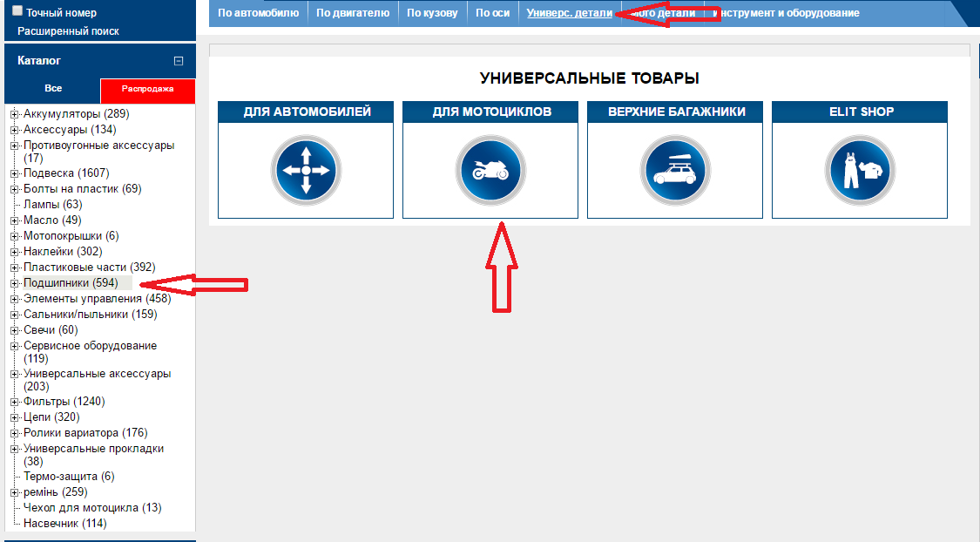Click the four-arrow icon for automobiles

click(305, 170)
